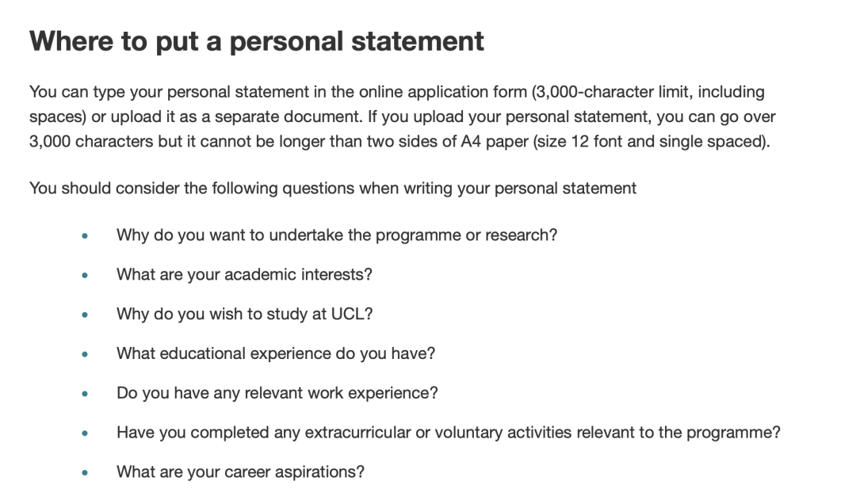Select the "What are your academic interests?" item
Screen dimensions: 856x504
point(244,275)
